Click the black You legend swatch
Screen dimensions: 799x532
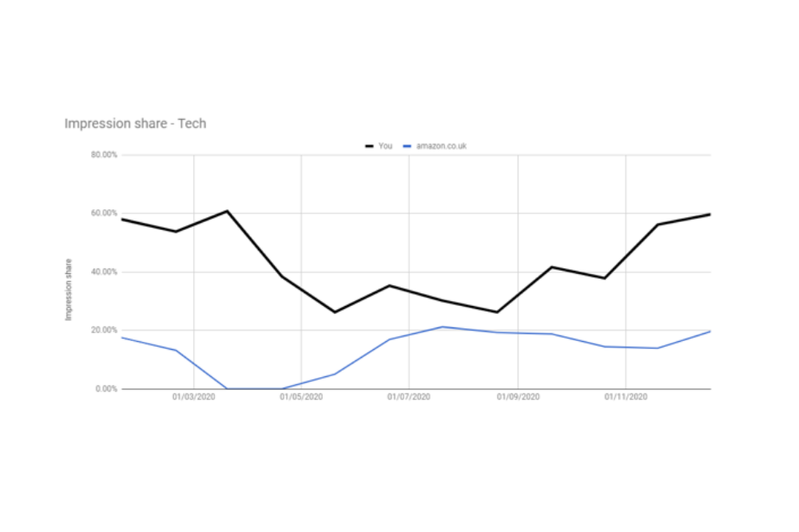[369, 146]
